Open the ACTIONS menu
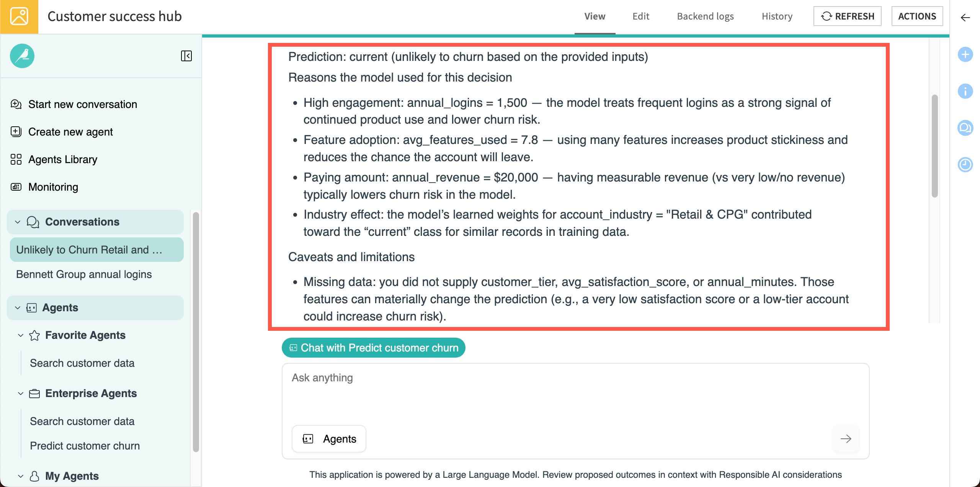The width and height of the screenshot is (980, 487). click(x=917, y=16)
